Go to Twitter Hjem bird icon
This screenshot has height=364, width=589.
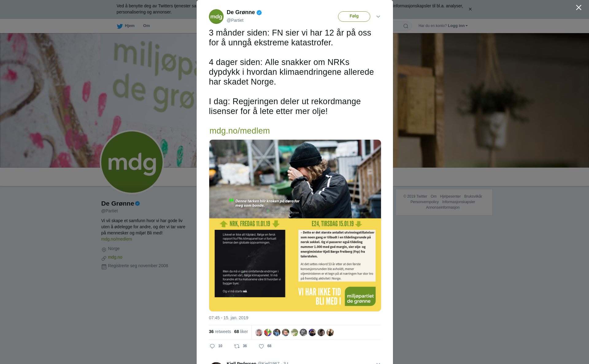(120, 26)
